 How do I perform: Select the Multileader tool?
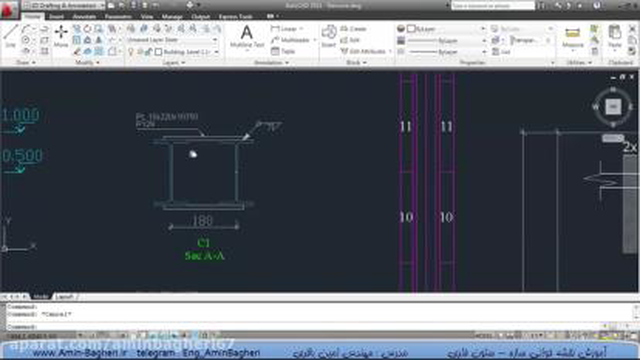point(291,40)
